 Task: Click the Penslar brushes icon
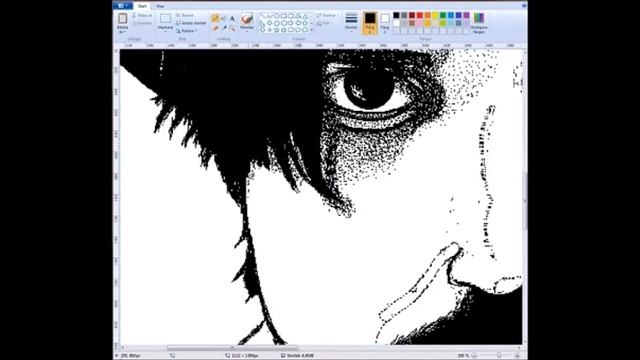247,19
